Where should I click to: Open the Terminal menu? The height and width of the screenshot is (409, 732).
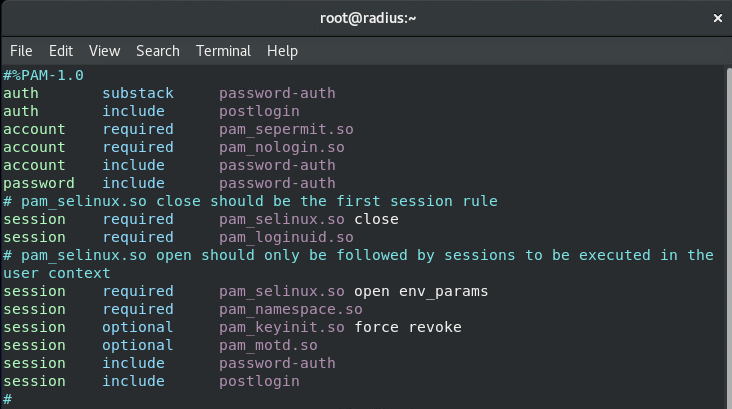223,50
